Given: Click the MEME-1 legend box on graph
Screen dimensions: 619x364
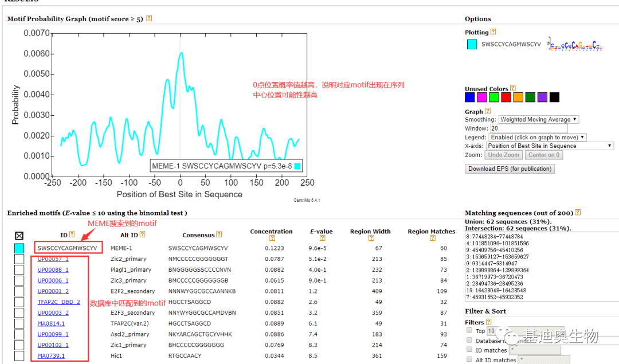Looking at the screenshot, I should 226,166.
